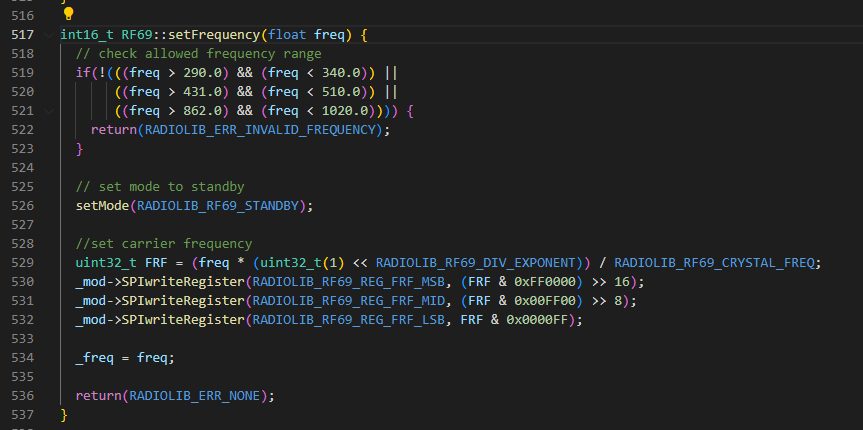
Task: Click the uint32_t FRF declaration
Action: coord(122,262)
